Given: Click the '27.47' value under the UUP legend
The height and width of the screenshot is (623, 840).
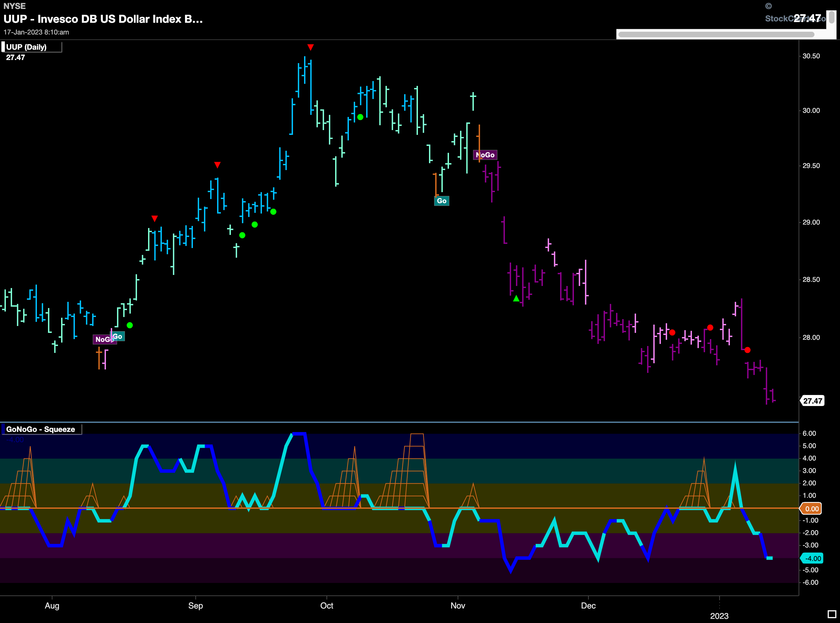Looking at the screenshot, I should [x=16, y=57].
